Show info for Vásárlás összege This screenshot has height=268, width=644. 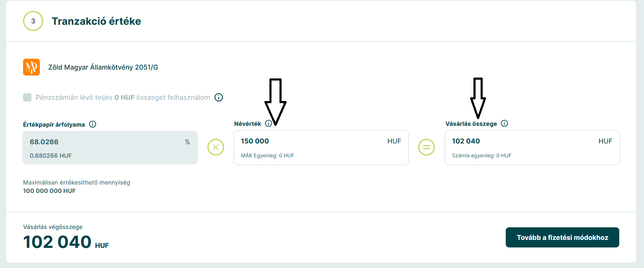click(504, 124)
